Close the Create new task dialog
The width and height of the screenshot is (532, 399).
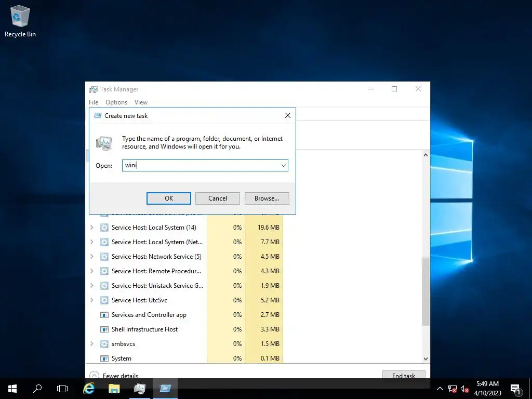coord(288,115)
